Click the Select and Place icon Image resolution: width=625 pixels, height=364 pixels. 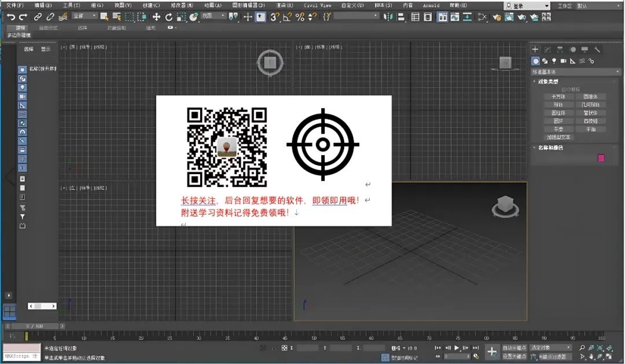click(194, 17)
